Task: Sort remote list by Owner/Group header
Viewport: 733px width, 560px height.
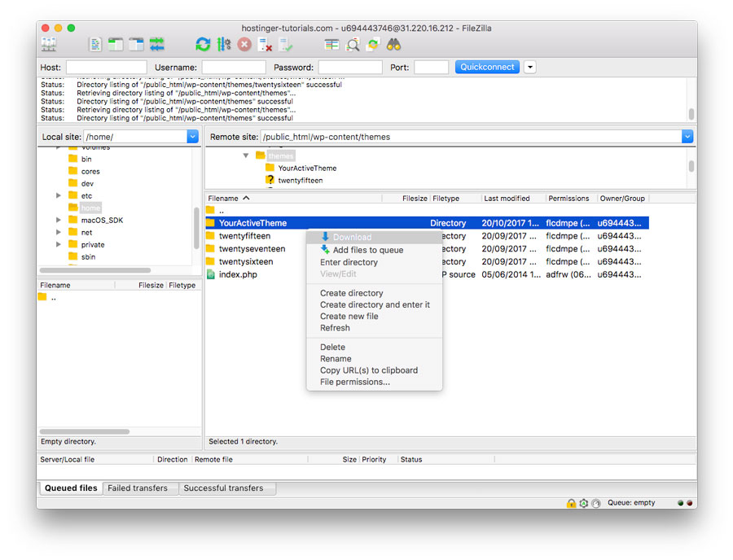Action: click(622, 199)
